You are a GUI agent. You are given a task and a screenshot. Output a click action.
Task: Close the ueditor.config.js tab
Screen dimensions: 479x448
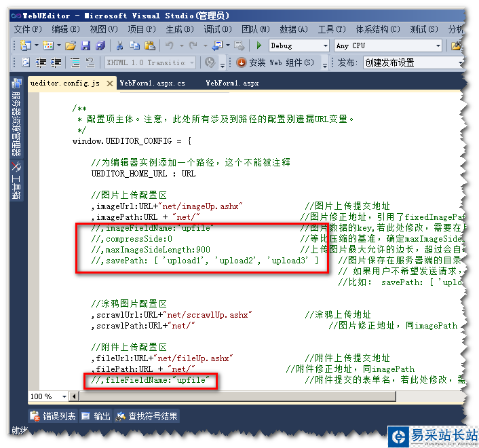click(x=110, y=83)
